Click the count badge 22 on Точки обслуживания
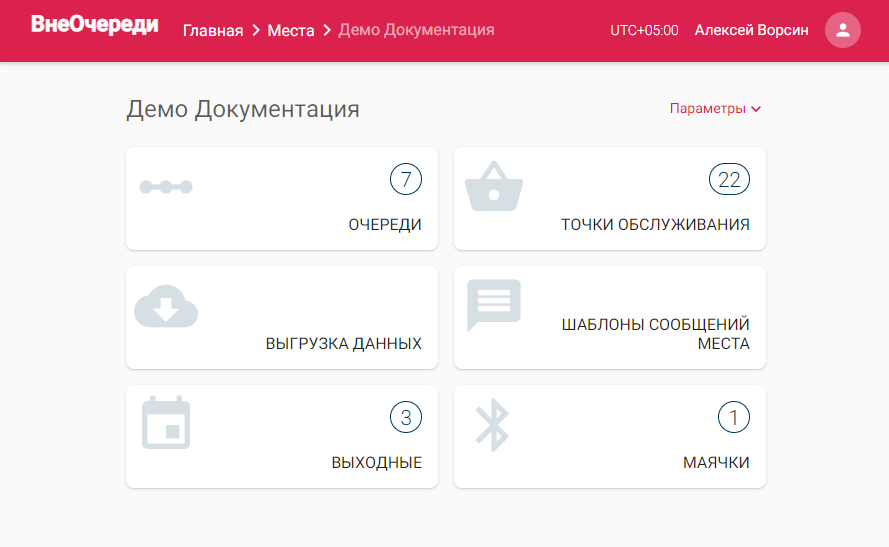The image size is (889, 547). tap(729, 179)
